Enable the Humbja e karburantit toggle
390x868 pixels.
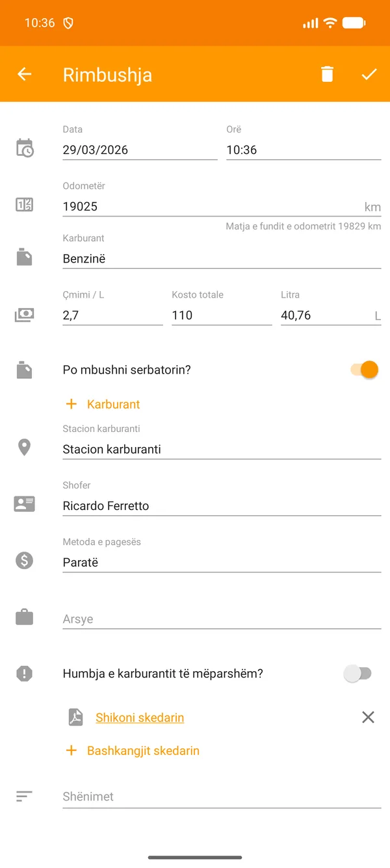[359, 674]
